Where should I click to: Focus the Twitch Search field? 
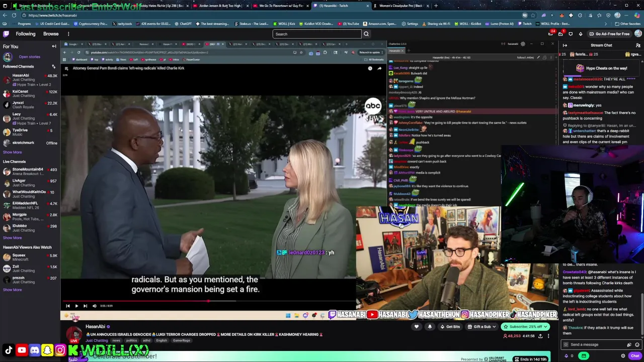[x=317, y=34]
